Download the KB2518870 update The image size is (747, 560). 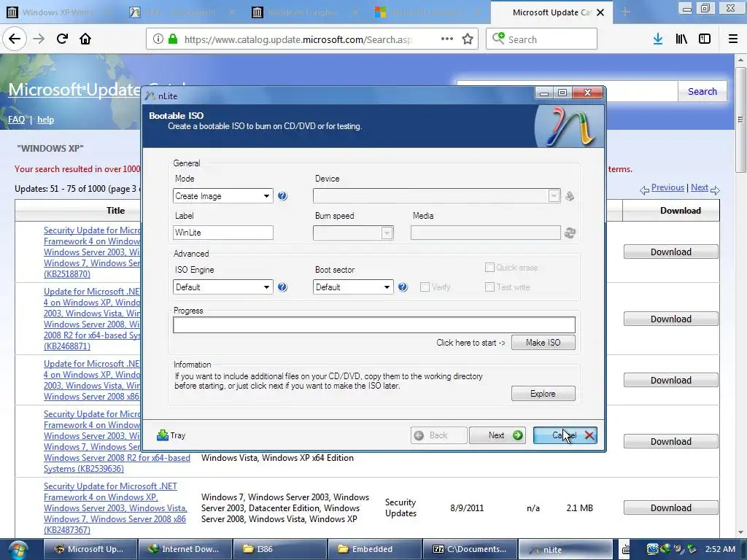671,252
